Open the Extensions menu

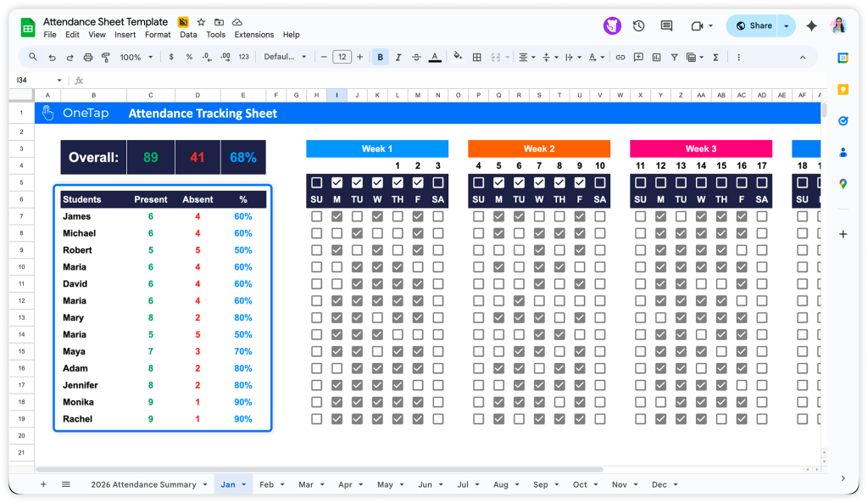[x=254, y=35]
